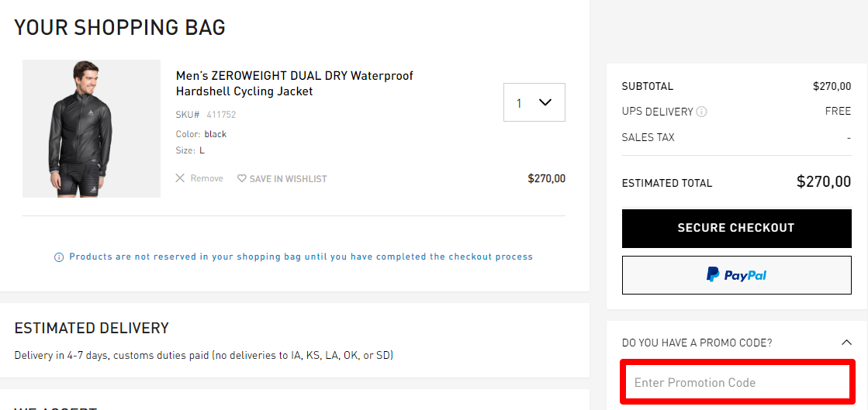Click the UPS Delivery label
Screen dimensions: 868x410
658,112
